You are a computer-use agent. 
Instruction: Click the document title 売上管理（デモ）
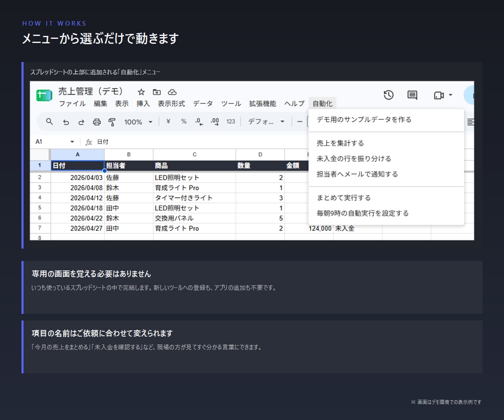(90, 91)
